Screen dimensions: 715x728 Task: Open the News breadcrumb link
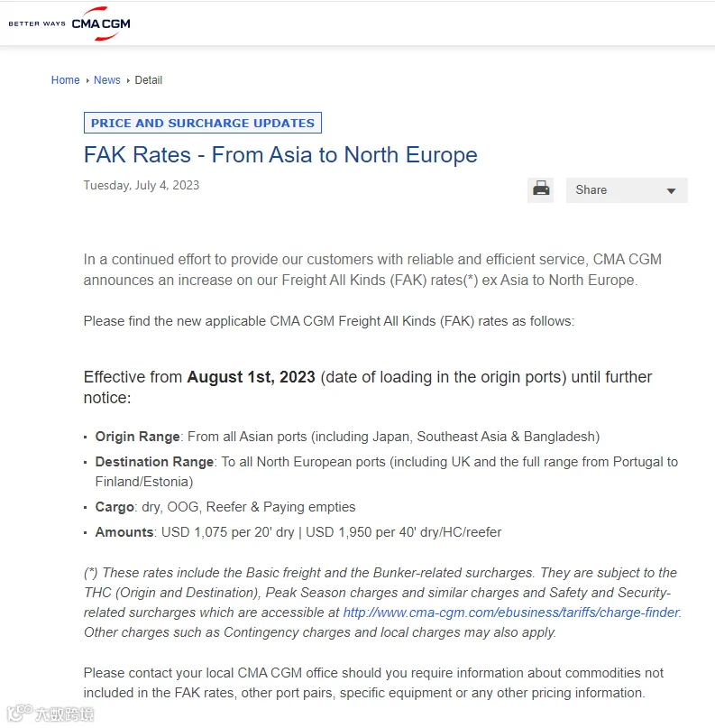(x=106, y=80)
